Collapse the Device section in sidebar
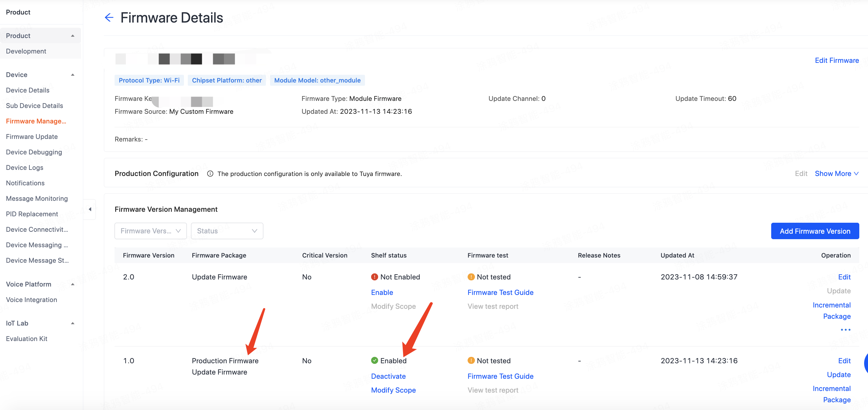The height and width of the screenshot is (410, 868). coord(73,75)
